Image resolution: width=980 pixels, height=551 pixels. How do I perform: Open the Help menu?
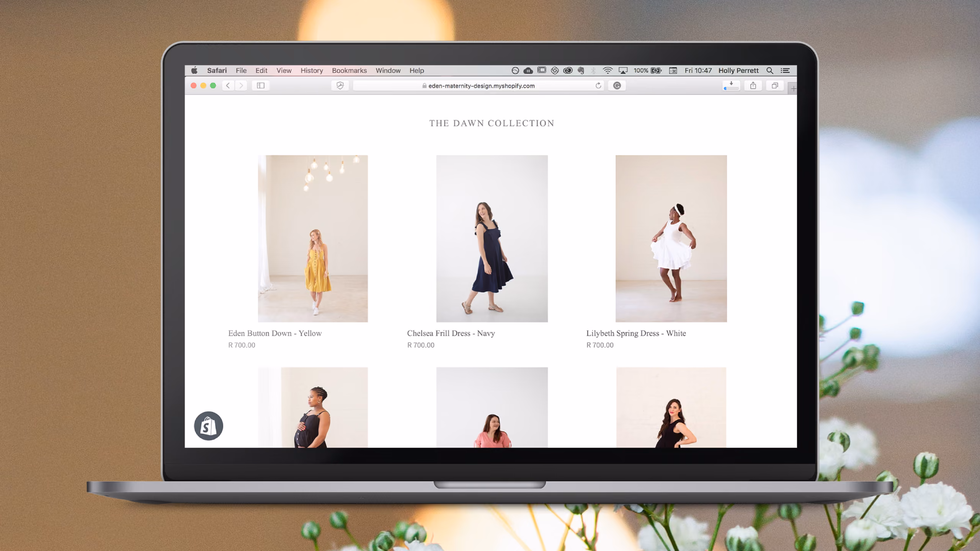point(417,70)
